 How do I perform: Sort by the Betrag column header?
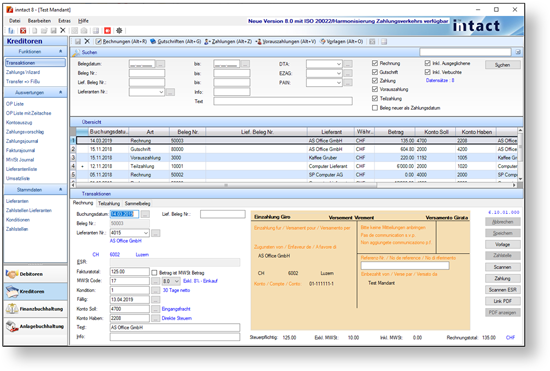(395, 132)
